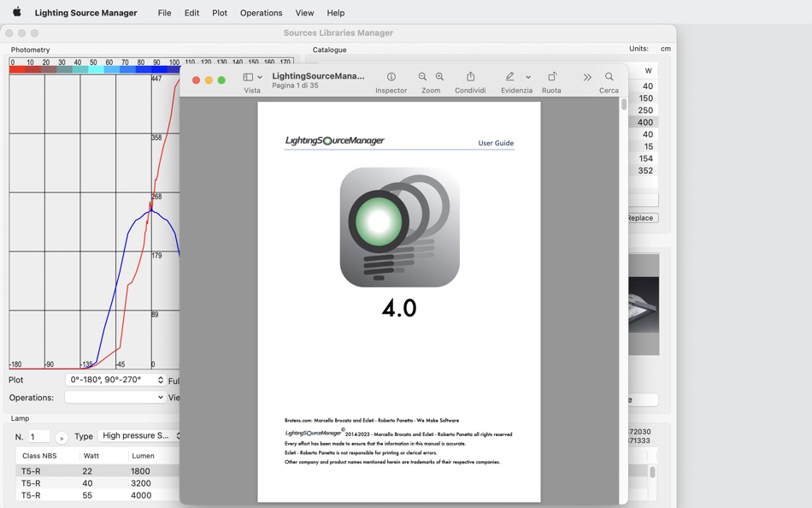The image size is (812, 508).
Task: Select catalogue row with wattage 400
Action: pyautogui.click(x=643, y=122)
